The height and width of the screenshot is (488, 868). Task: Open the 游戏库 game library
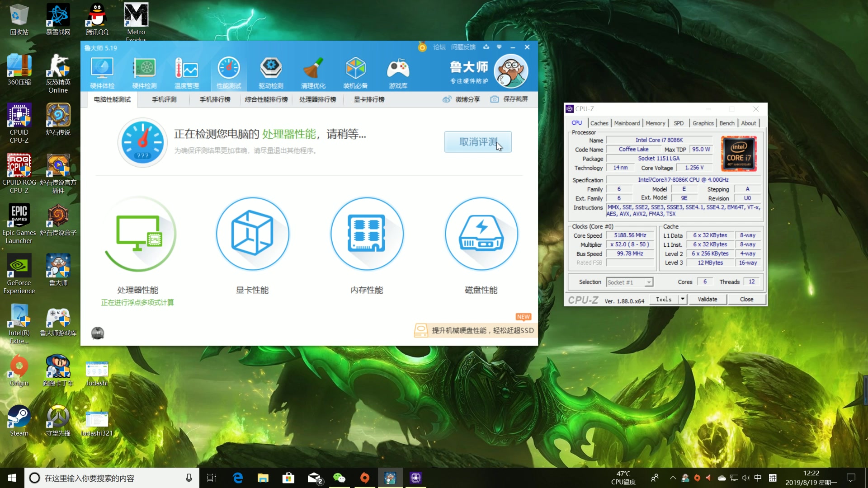pos(397,72)
